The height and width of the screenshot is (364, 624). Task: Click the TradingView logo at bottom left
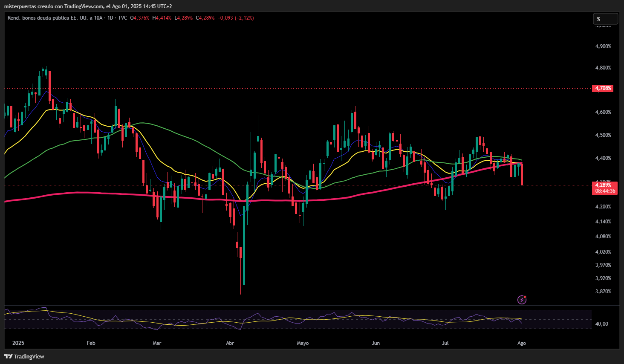24,356
